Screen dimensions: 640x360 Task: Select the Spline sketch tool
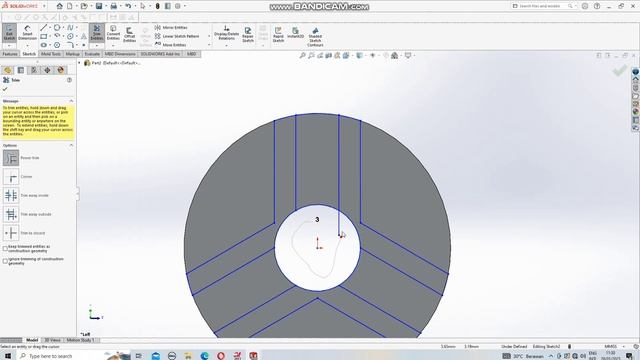click(70, 28)
